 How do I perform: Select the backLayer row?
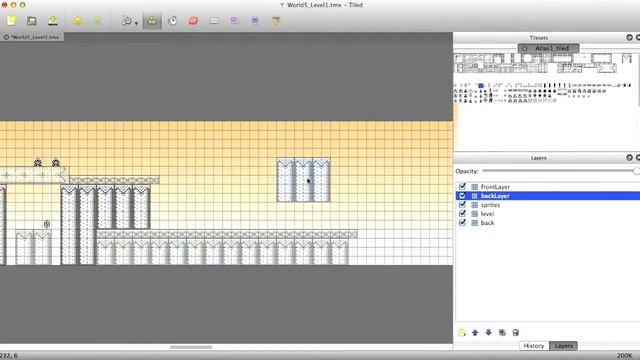pos(547,196)
